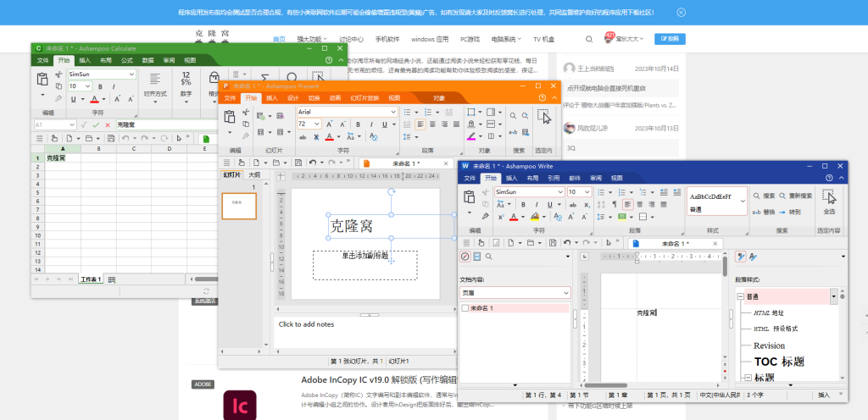Click the line spacing icon in Write

(x=601, y=217)
